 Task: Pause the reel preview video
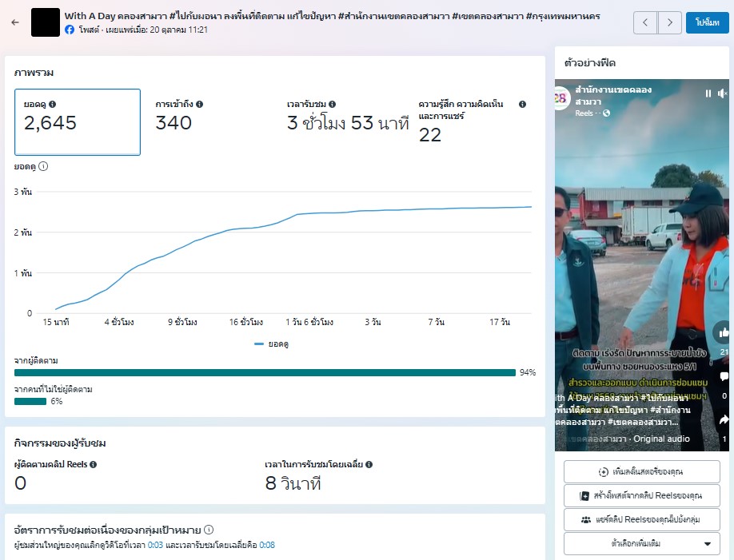pyautogui.click(x=708, y=93)
